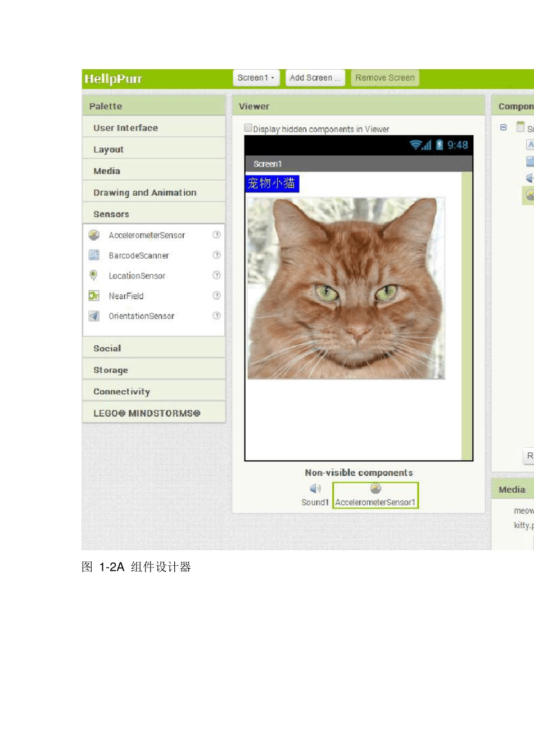
Task: Click the HelloPurr project title
Action: pyautogui.click(x=114, y=79)
